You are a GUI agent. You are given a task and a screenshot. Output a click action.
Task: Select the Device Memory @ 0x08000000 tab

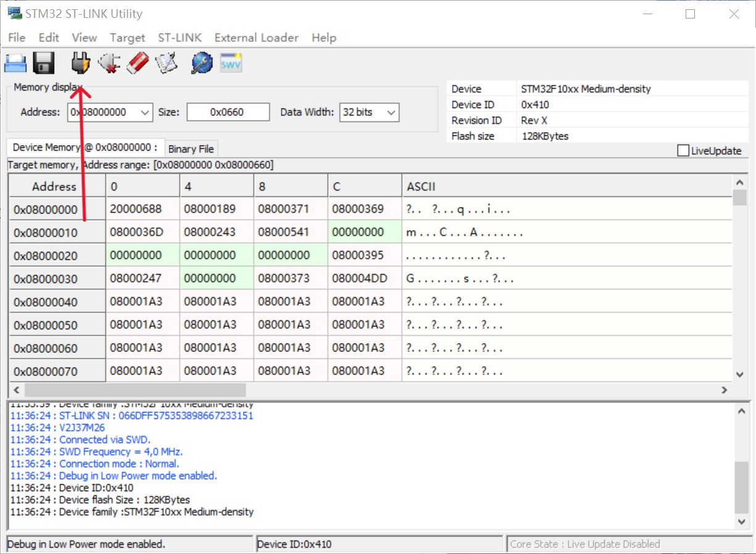pos(86,147)
